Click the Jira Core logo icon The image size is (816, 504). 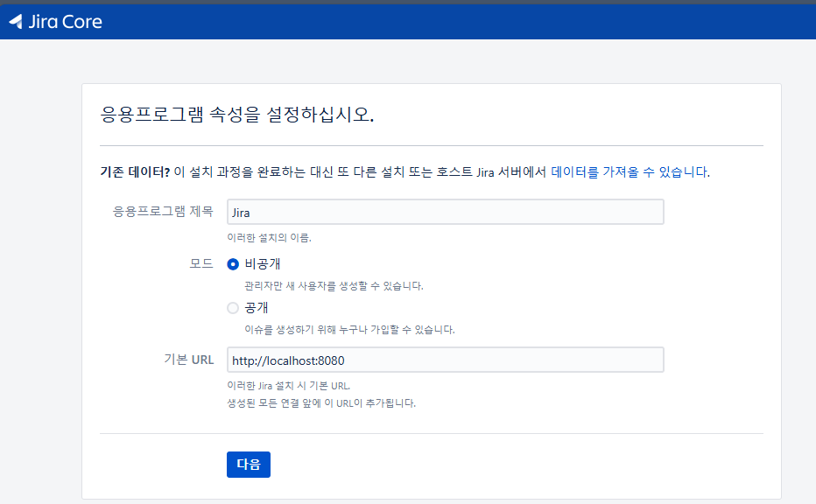pos(15,22)
